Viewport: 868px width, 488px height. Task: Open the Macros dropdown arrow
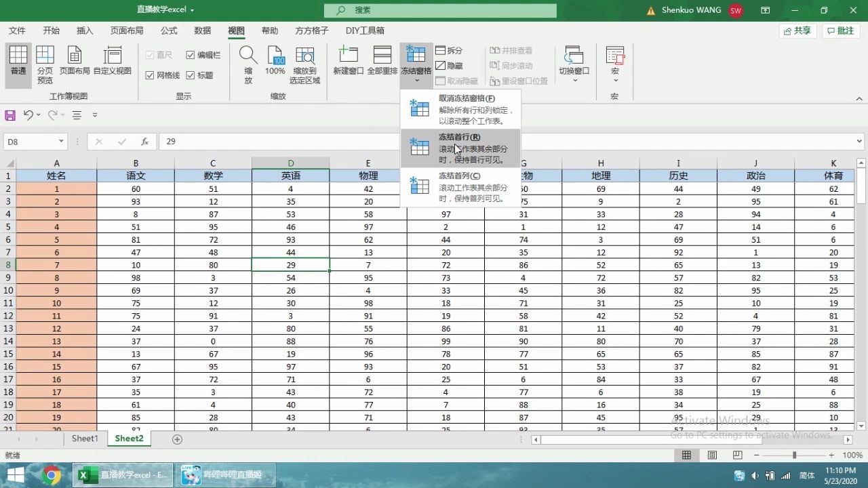pos(615,81)
